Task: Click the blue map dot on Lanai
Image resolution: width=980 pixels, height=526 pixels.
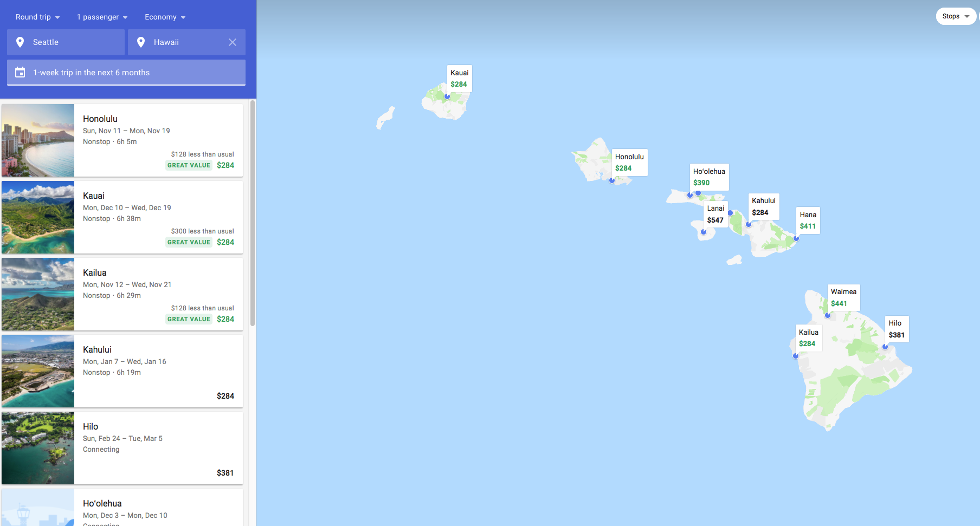Action: 704,232
